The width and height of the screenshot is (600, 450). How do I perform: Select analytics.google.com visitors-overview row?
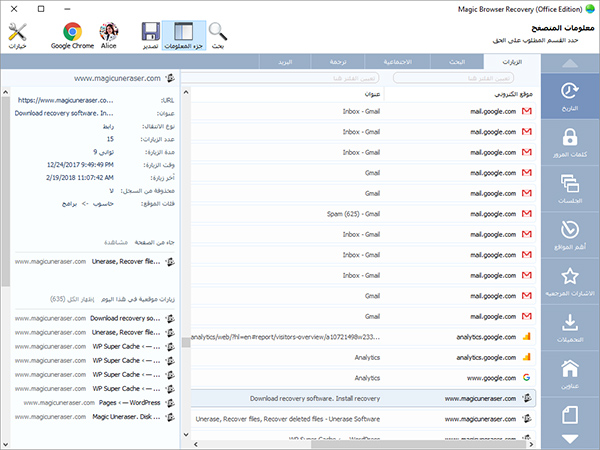pyautogui.click(x=363, y=337)
